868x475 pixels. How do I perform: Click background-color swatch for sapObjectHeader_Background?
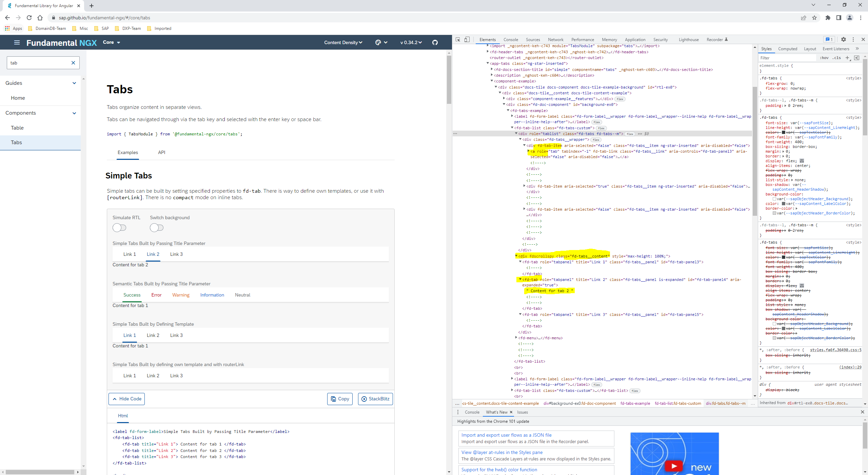tap(774, 199)
